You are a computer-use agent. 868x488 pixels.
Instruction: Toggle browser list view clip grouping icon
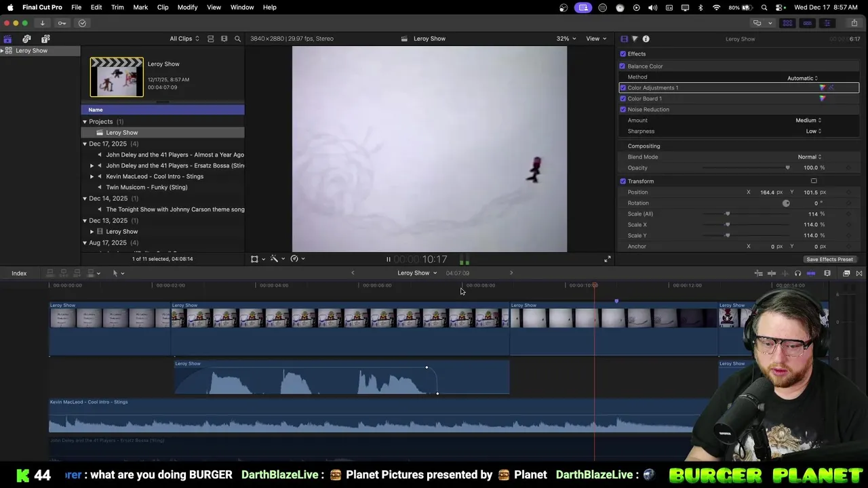[210, 39]
